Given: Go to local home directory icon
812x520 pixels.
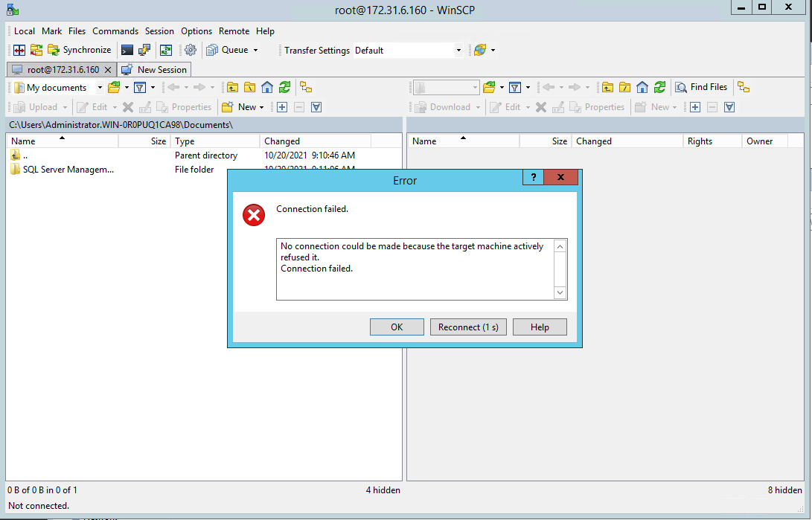Looking at the screenshot, I should pos(267,88).
